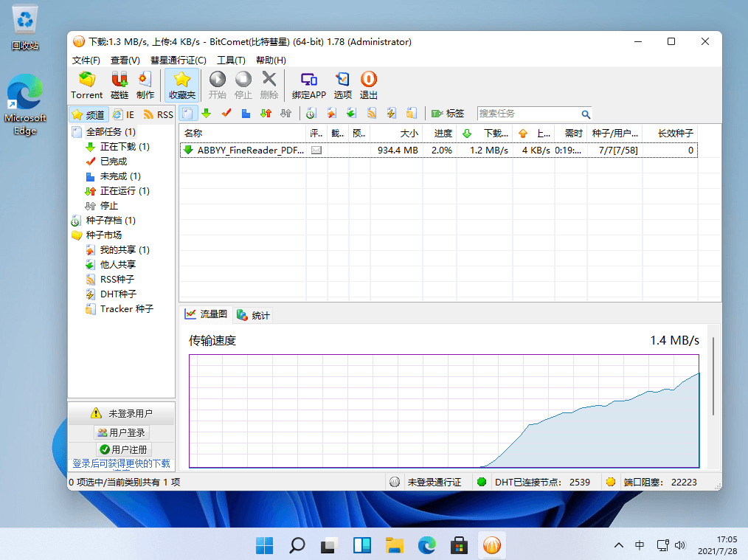Screen dimensions: 748x560
Task: Open a Torrent file via toolbar
Action: (x=87, y=85)
